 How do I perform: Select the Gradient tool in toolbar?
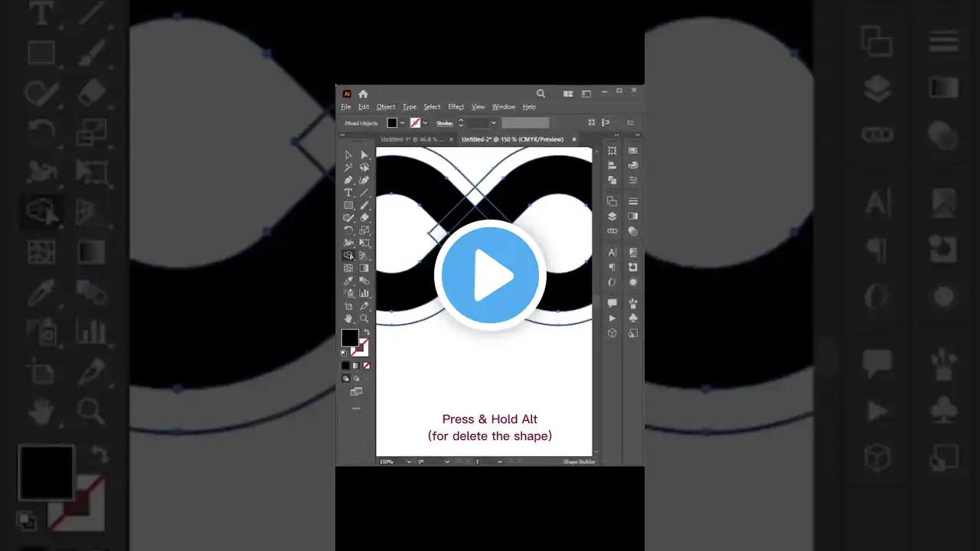point(364,269)
